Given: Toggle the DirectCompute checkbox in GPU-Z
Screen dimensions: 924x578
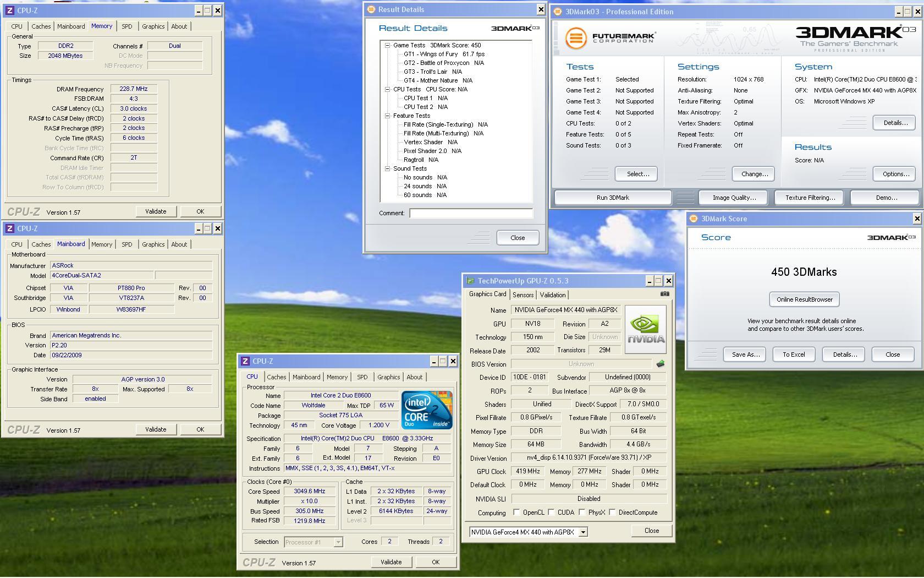Looking at the screenshot, I should click(x=612, y=512).
